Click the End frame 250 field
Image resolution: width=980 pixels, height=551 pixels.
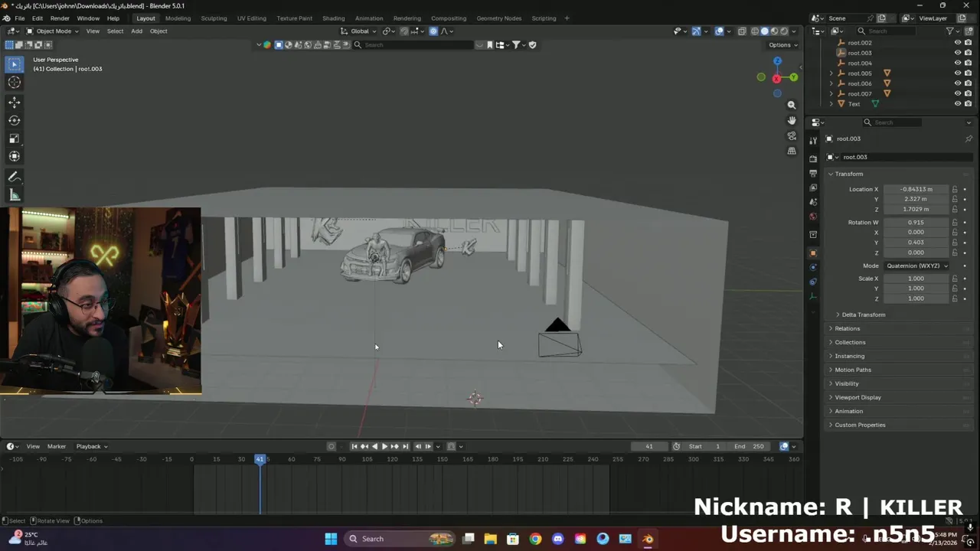750,446
